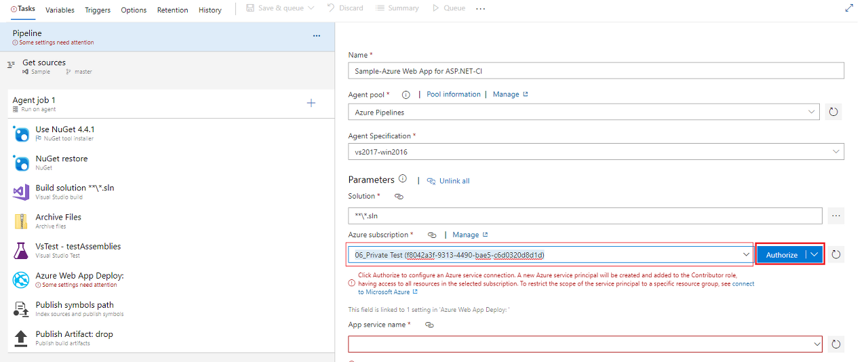Select the Build solution Visual Studio icon
868x362 pixels.
[20, 192]
